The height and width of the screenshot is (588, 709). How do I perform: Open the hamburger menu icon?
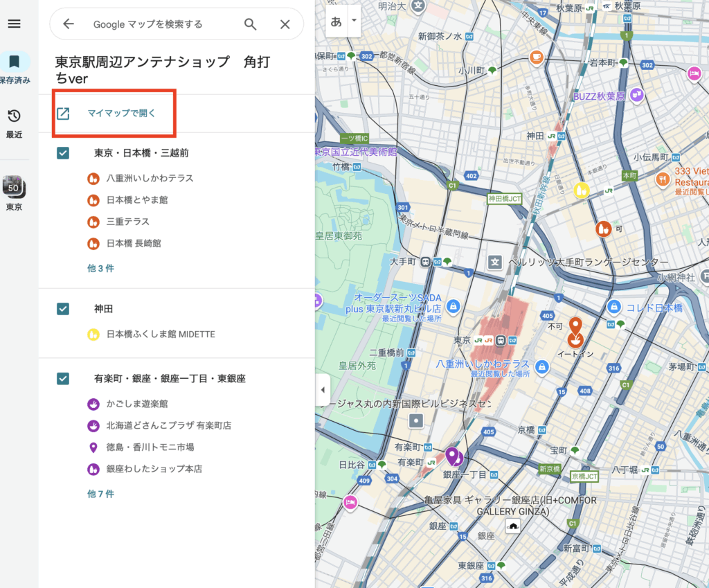[14, 24]
